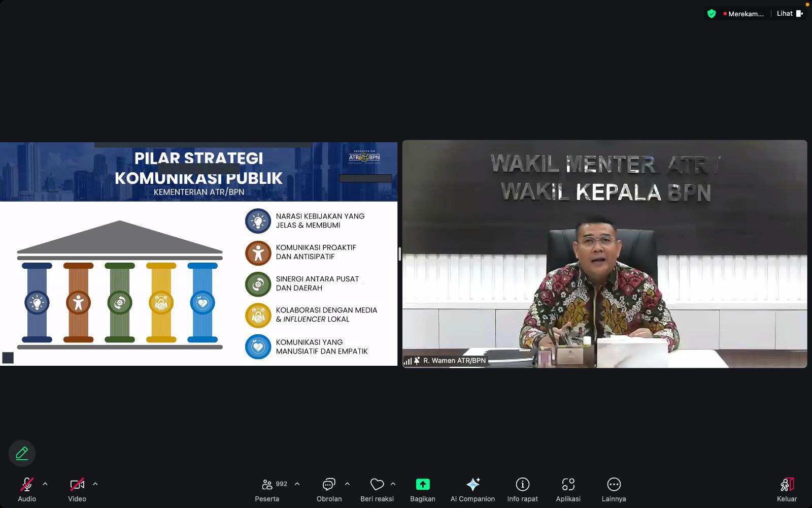Expand the Obrolan options chevron
The height and width of the screenshot is (508, 812).
[347, 484]
